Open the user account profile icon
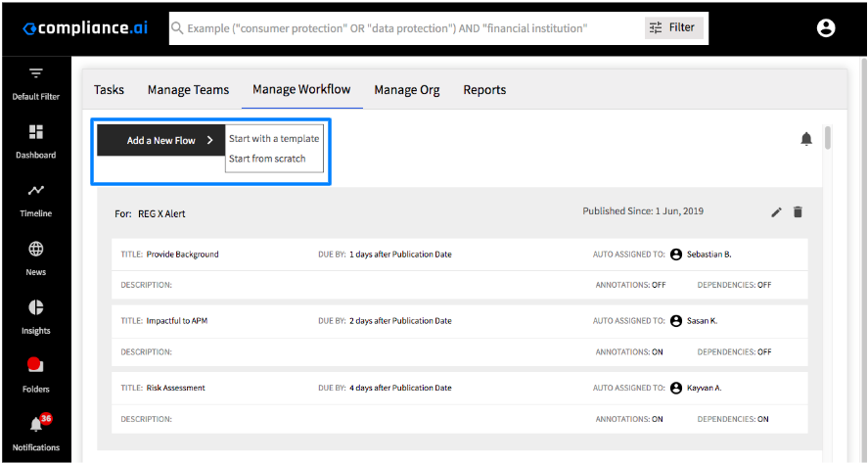The image size is (868, 463). [x=825, y=27]
